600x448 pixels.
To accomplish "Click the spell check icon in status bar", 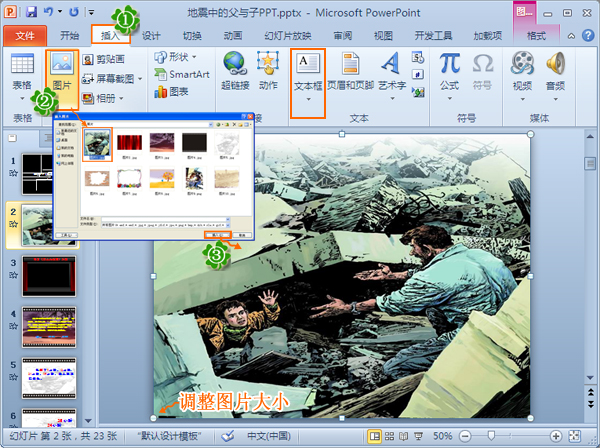I will (x=228, y=436).
